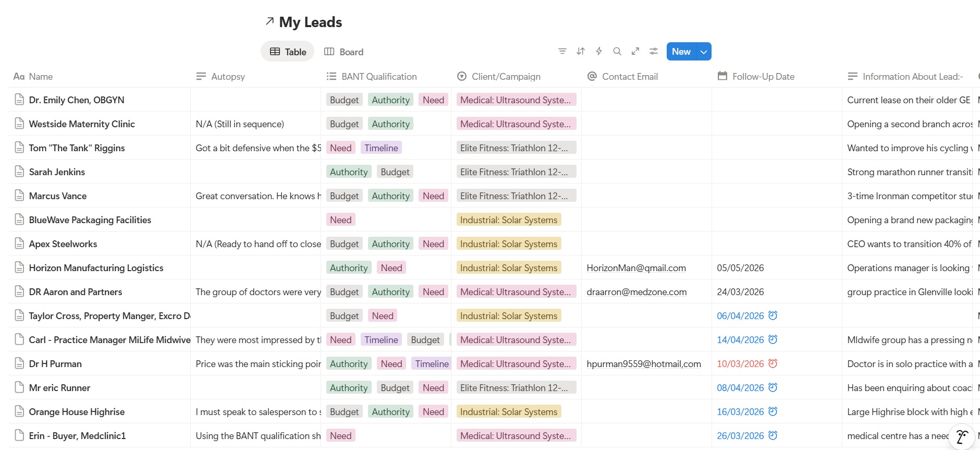
Task: Expand the New button dropdown arrow
Action: tap(704, 52)
